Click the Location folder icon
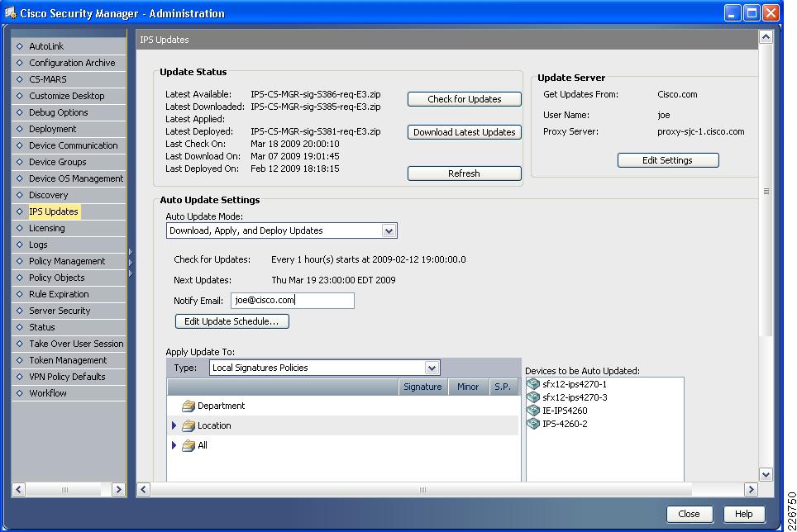This screenshot has width=797, height=532. click(x=189, y=425)
